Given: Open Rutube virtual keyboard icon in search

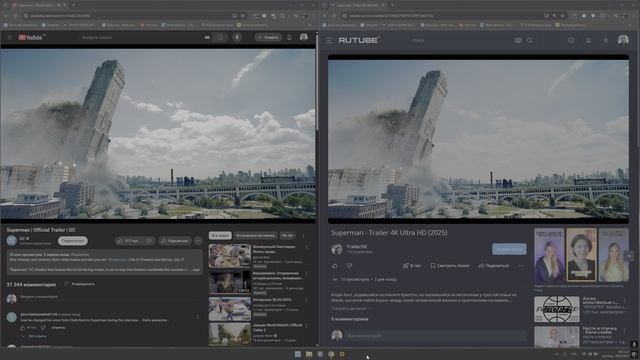Looking at the screenshot, I should tap(518, 40).
